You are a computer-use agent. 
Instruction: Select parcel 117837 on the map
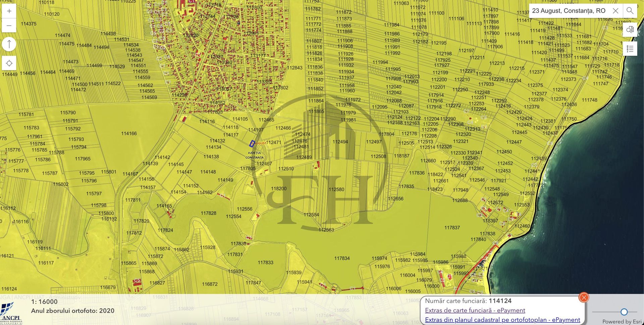pyautogui.click(x=452, y=227)
